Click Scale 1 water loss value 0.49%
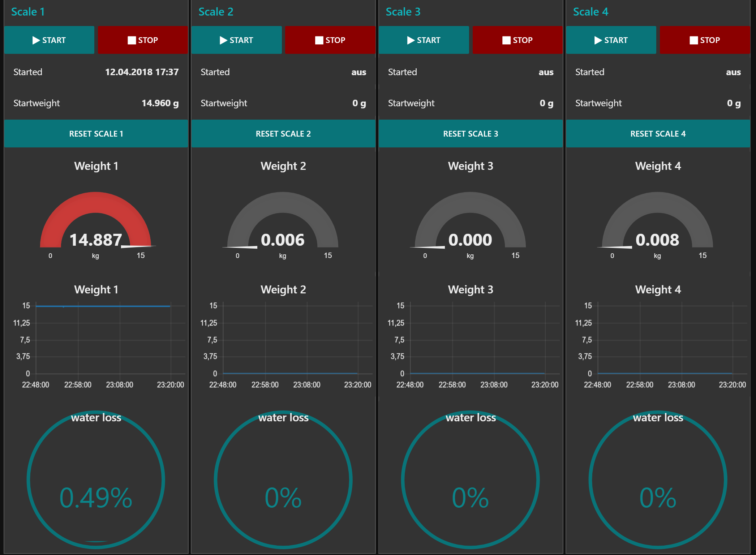The image size is (756, 555). tap(96, 498)
